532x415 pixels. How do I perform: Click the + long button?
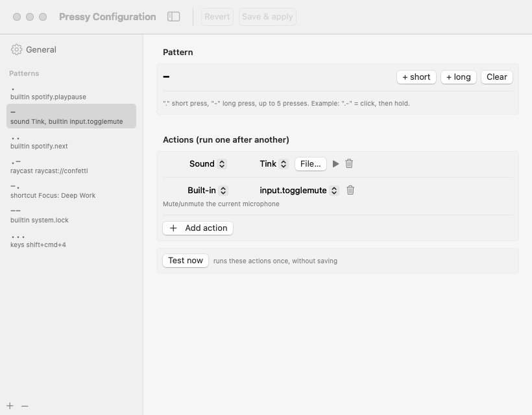click(459, 77)
